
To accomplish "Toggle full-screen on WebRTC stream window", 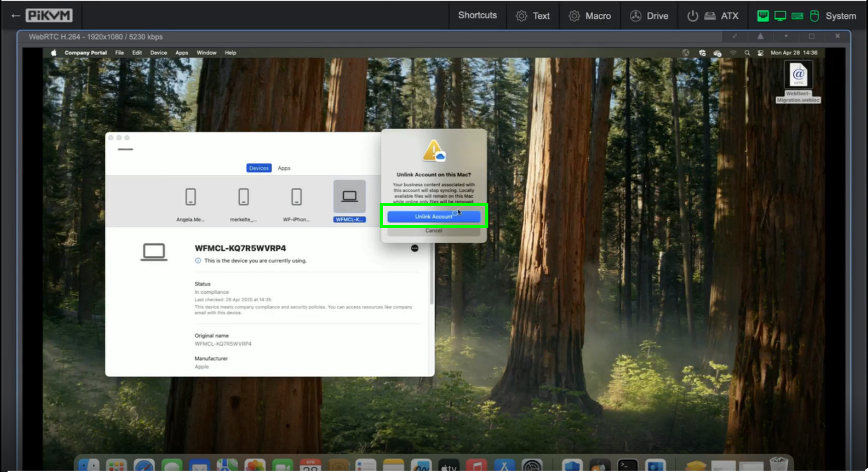I will [x=735, y=37].
